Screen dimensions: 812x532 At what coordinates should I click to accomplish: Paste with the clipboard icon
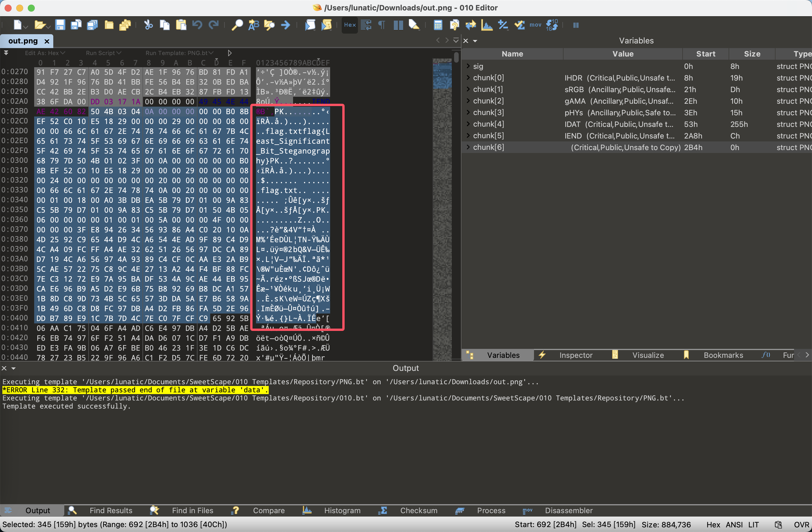pos(181,25)
